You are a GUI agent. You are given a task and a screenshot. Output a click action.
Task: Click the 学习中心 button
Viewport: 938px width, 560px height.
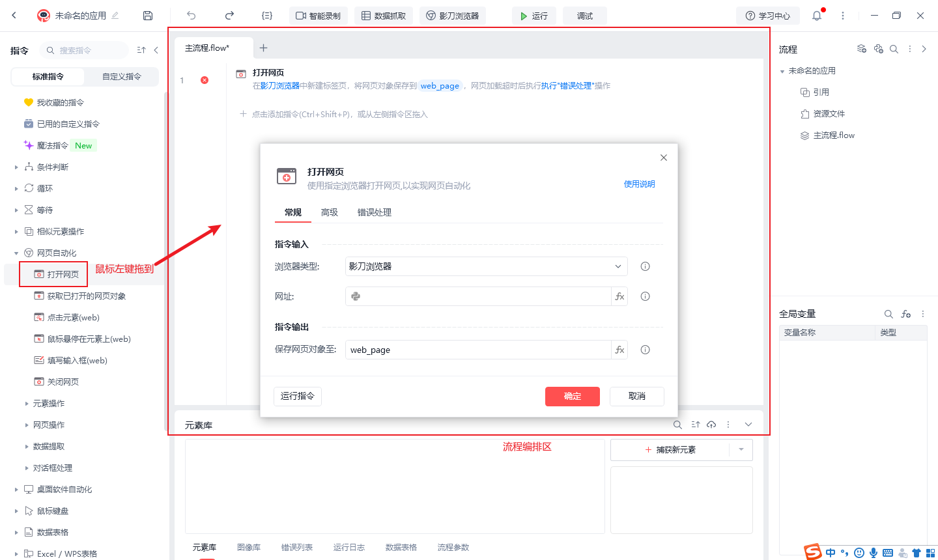[x=768, y=16]
